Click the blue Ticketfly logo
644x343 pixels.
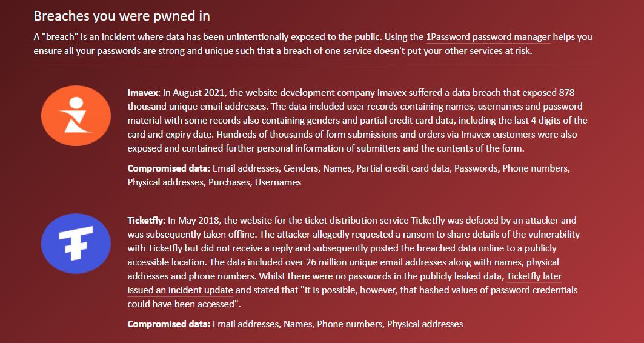76,244
